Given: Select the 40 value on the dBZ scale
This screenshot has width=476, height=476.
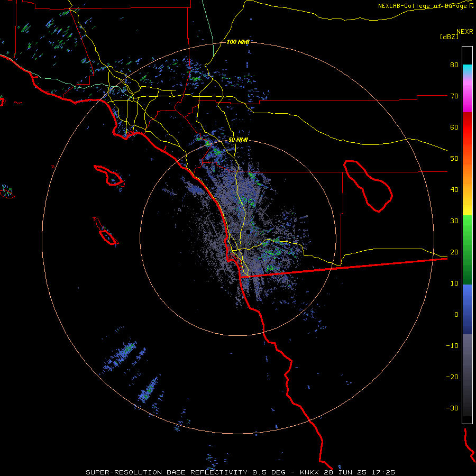Looking at the screenshot, I should (x=454, y=190).
